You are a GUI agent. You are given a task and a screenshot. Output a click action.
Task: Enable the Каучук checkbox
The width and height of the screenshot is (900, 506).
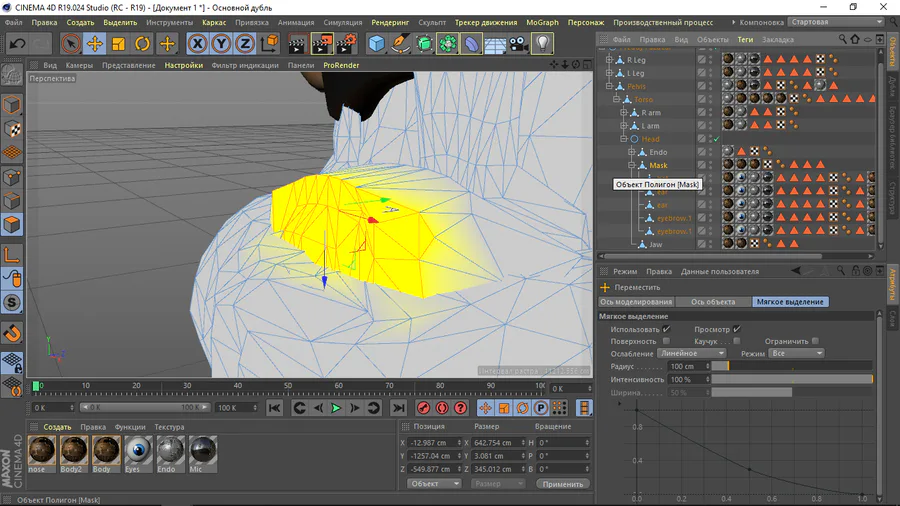pyautogui.click(x=736, y=341)
